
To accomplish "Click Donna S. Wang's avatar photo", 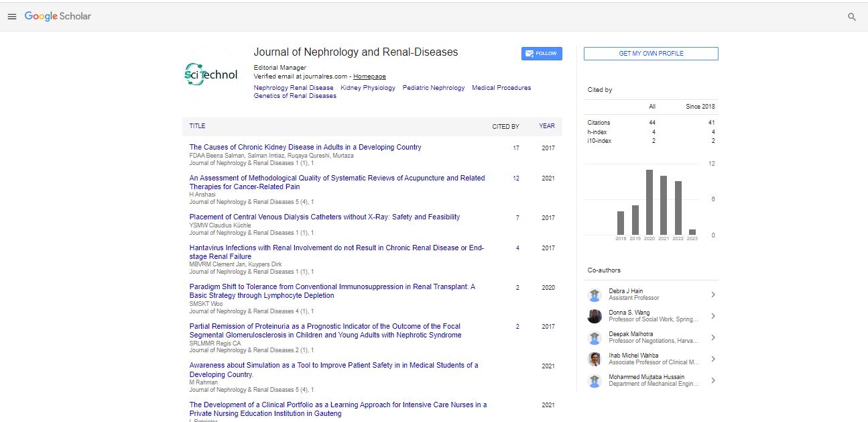I will (595, 316).
